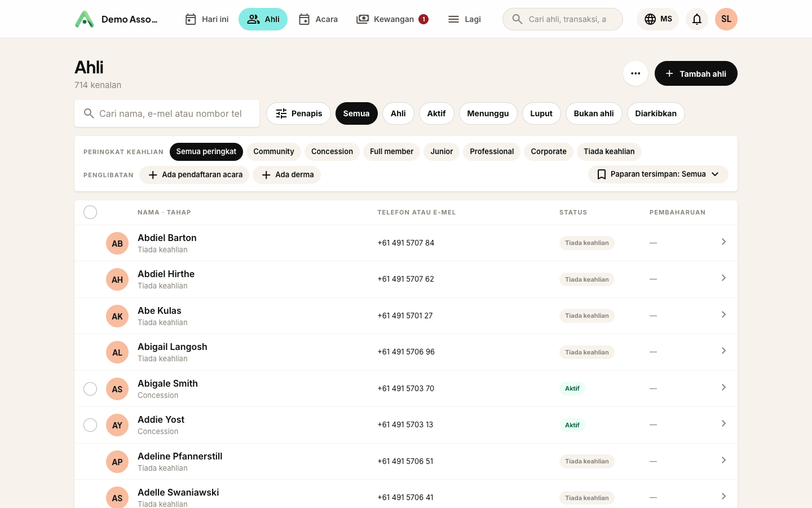
Task: Select the Aktif status filter tab
Action: click(x=436, y=113)
